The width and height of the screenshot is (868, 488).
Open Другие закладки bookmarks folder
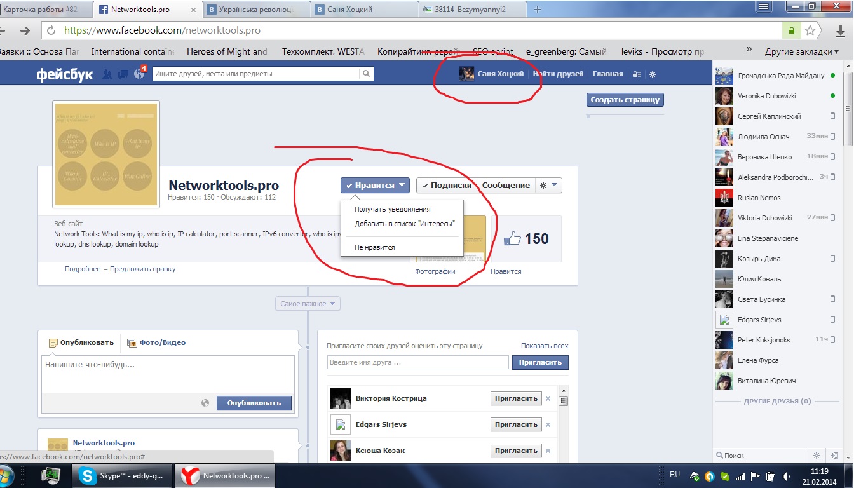point(801,51)
